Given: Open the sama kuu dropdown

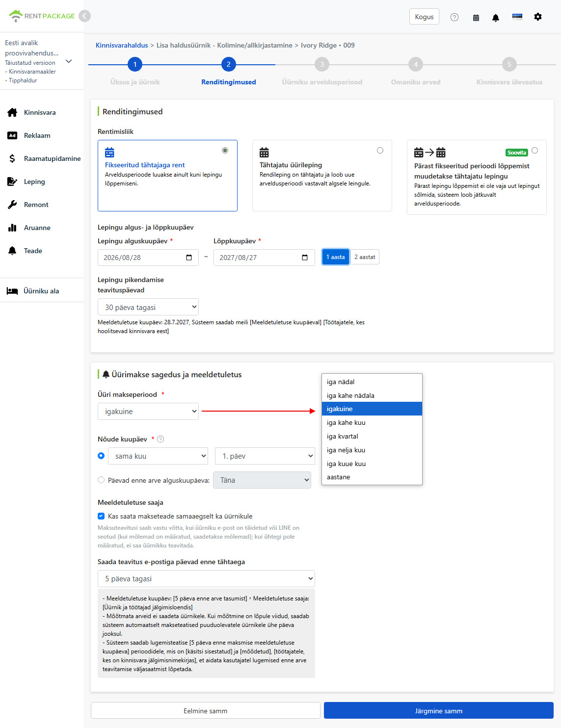Looking at the screenshot, I should 158,456.
